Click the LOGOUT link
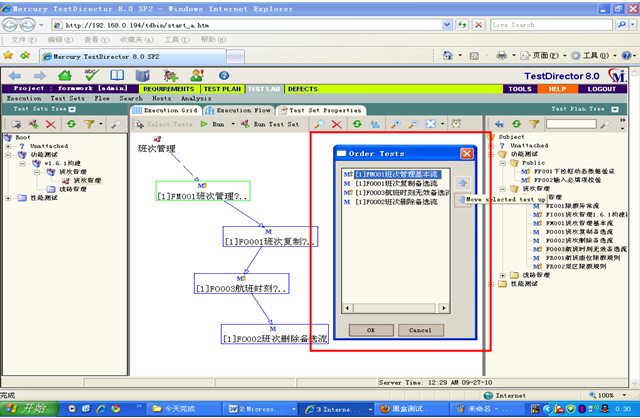The width and height of the screenshot is (640, 418). click(602, 89)
